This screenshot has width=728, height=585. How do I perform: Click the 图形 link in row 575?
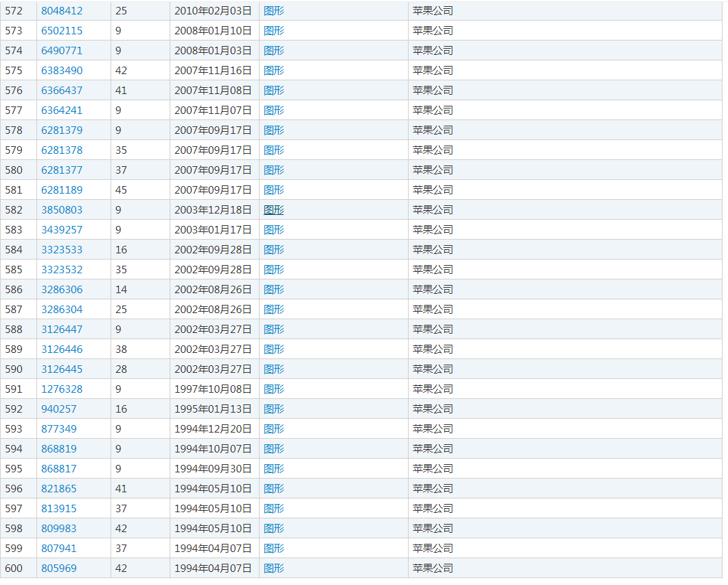point(274,71)
